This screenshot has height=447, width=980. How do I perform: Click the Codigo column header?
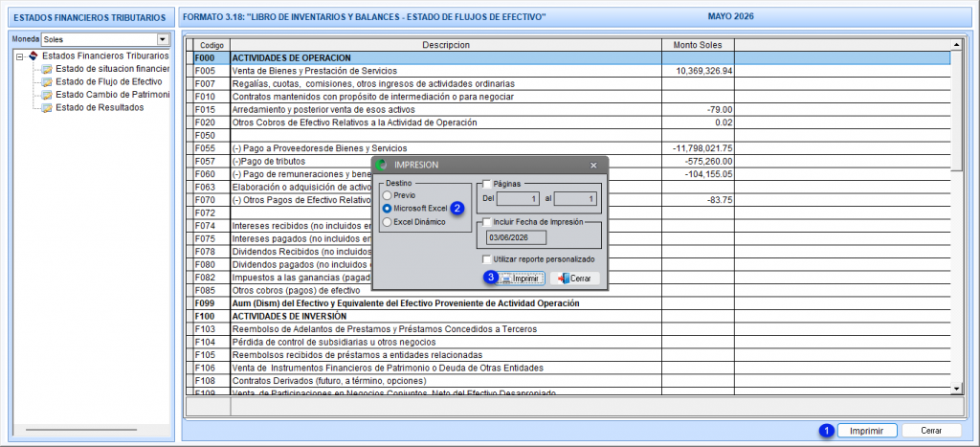pyautogui.click(x=212, y=45)
